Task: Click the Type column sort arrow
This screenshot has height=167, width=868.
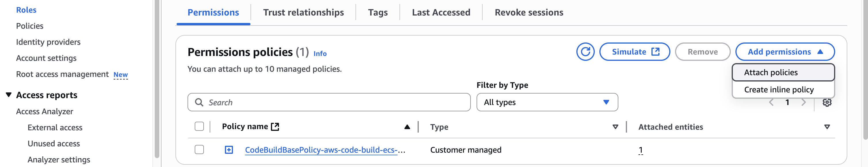Action: (615, 127)
